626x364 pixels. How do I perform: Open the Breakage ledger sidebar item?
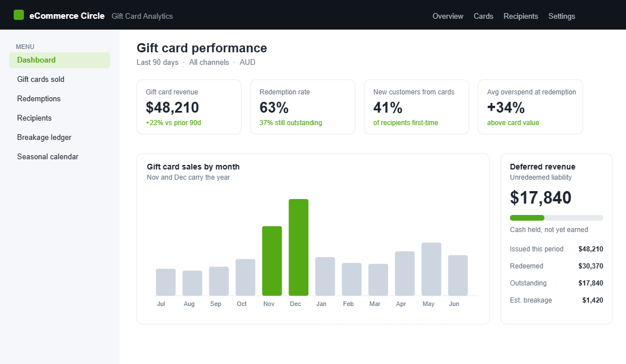[x=60, y=137]
